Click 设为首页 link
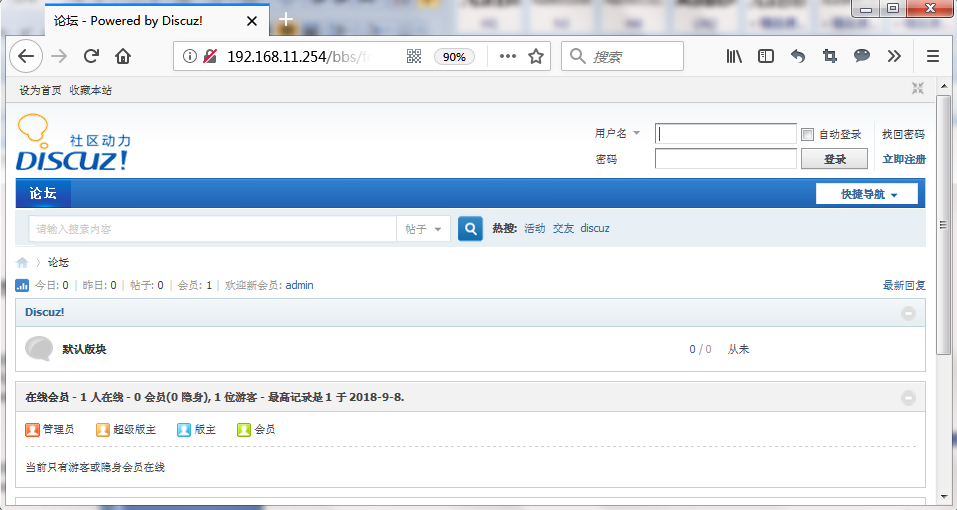The image size is (957, 510). coord(40,90)
